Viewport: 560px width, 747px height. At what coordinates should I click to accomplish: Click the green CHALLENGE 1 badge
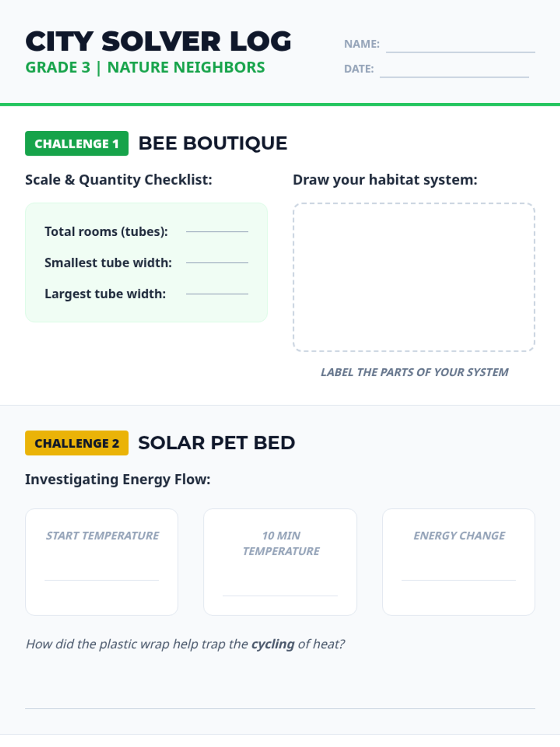pyautogui.click(x=77, y=143)
